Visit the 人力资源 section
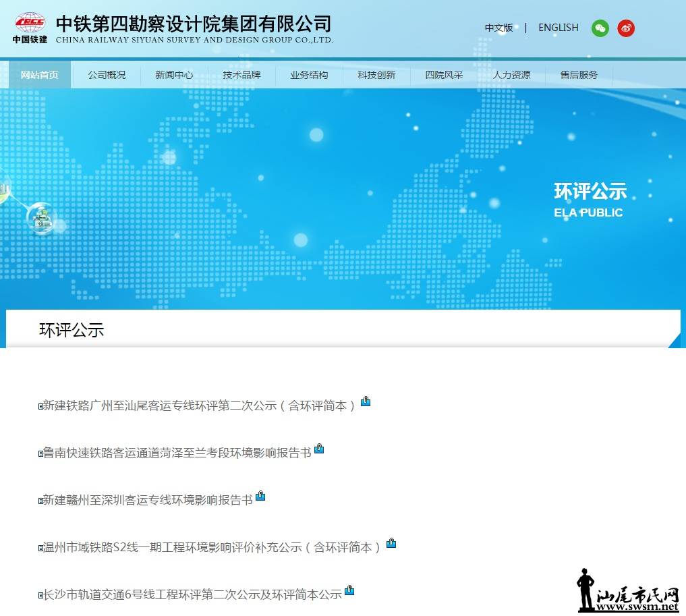The width and height of the screenshot is (686, 616). coord(511,75)
